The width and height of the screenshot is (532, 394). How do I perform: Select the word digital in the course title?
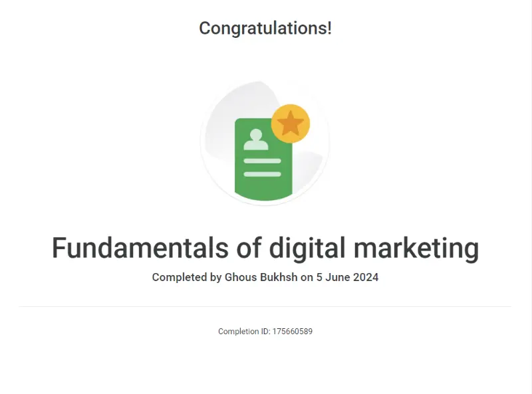tap(307, 248)
